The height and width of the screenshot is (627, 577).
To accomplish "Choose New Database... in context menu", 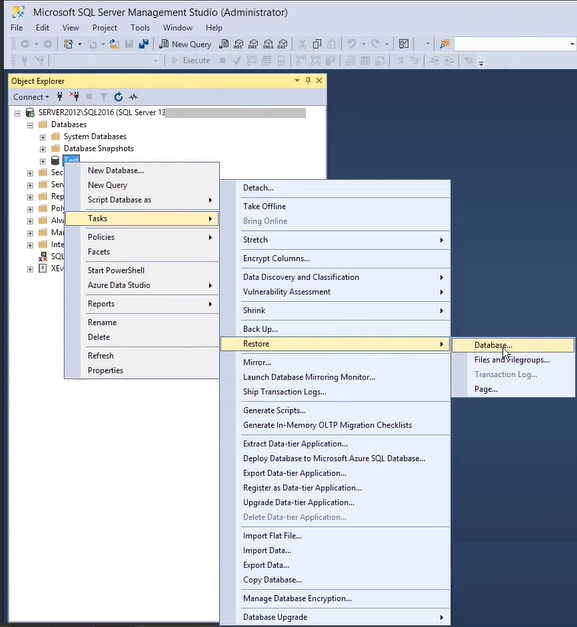I will pyautogui.click(x=142, y=170).
